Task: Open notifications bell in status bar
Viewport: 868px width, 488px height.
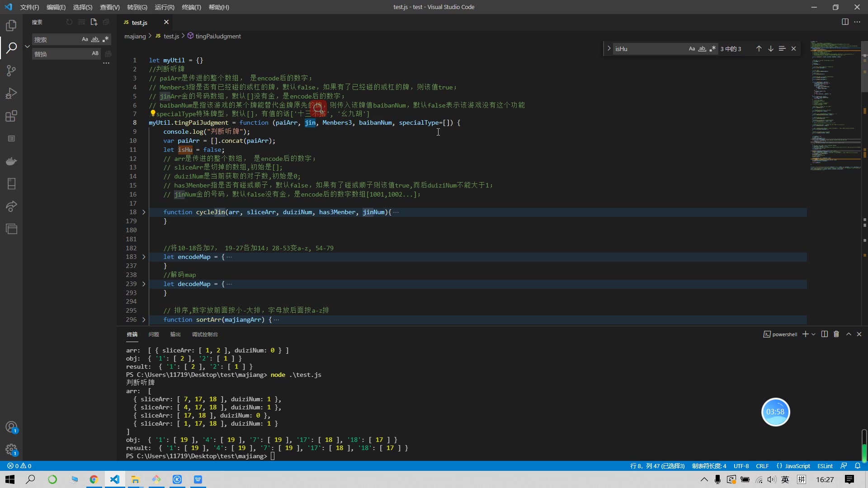Action: [x=858, y=466]
